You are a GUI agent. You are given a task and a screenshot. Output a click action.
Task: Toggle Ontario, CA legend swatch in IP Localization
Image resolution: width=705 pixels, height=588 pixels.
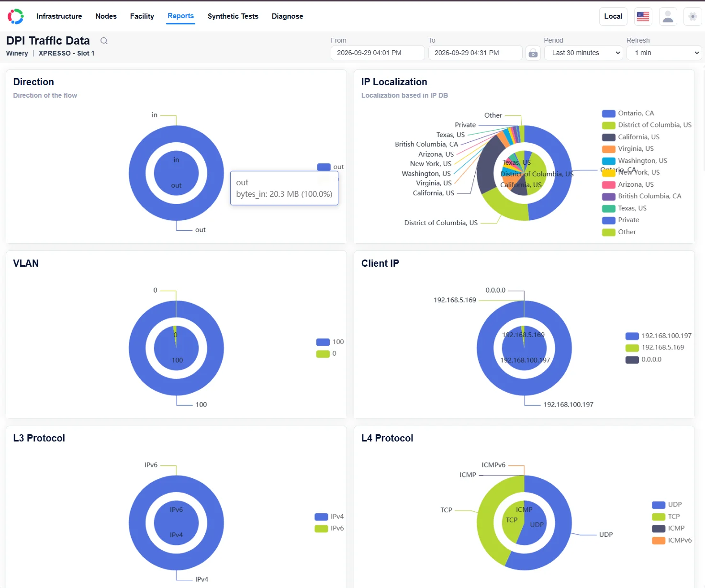click(609, 113)
